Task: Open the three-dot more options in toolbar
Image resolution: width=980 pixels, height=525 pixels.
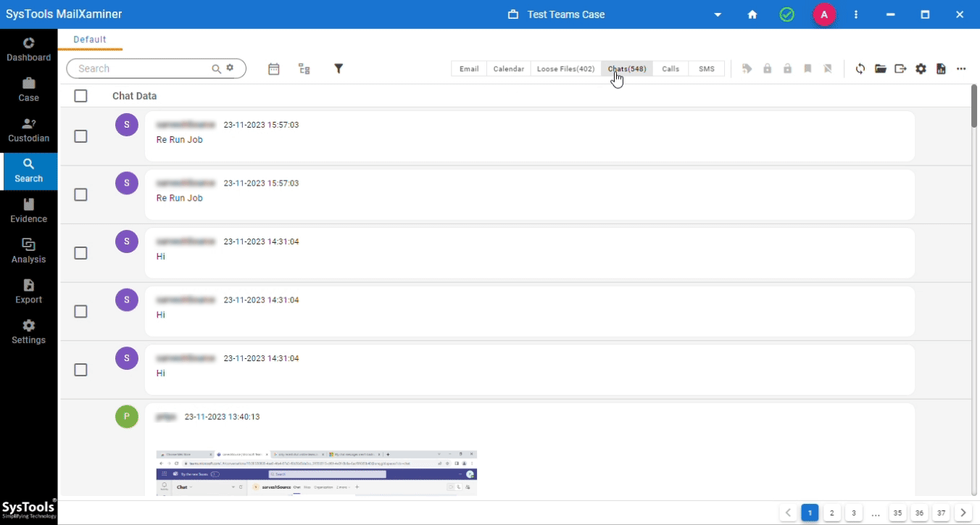Action: [961, 69]
